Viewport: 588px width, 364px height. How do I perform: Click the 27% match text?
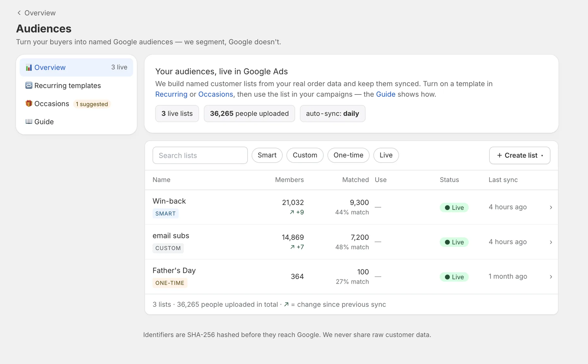point(352,282)
